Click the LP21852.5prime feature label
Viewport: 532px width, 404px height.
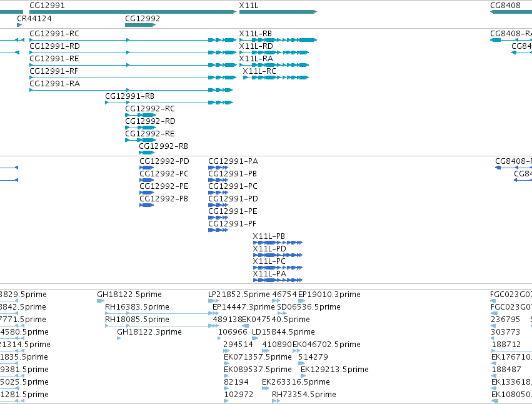tap(239, 295)
